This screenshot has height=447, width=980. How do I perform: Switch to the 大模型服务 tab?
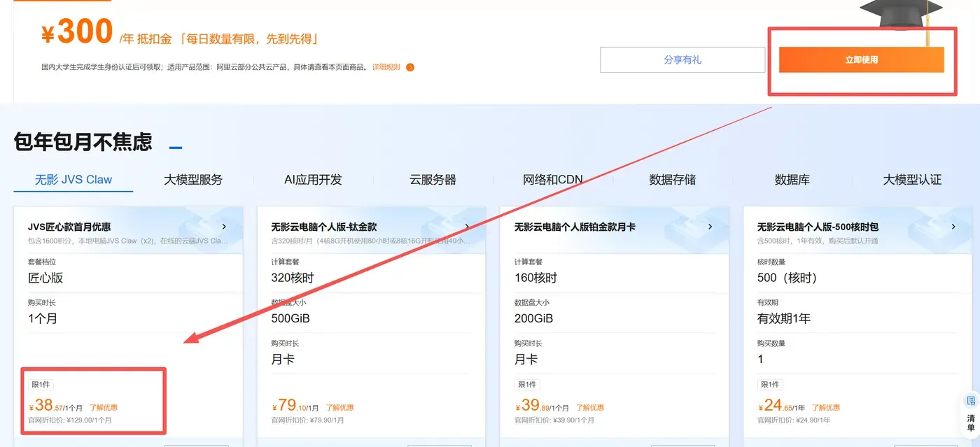coord(193,180)
